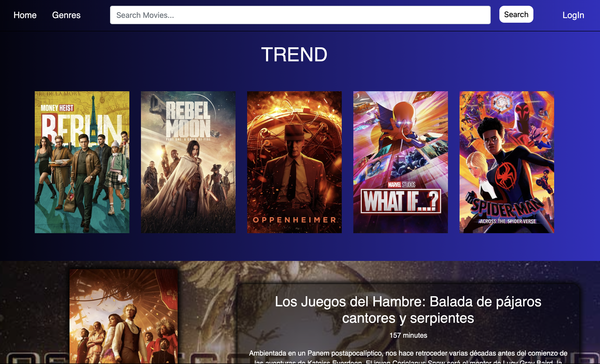Viewport: 600px width, 364px height.
Task: Focus the Search Movies input field
Action: tap(300, 15)
